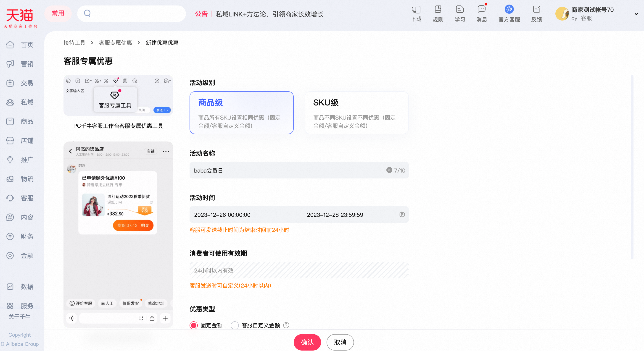Click end time 2023-12-28 23:59:59
Screen dimensions: 644x351
pyautogui.click(x=335, y=215)
